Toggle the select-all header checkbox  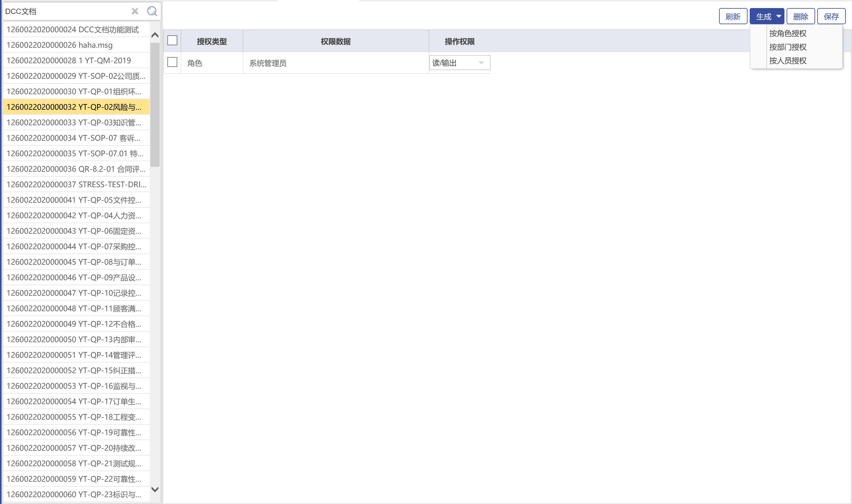point(172,41)
